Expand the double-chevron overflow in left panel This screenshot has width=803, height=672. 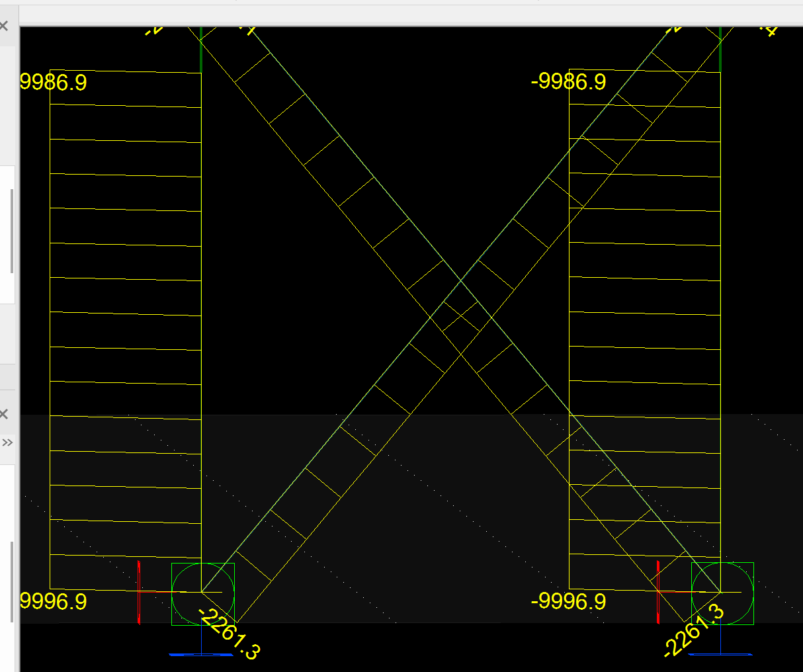pos(7,442)
